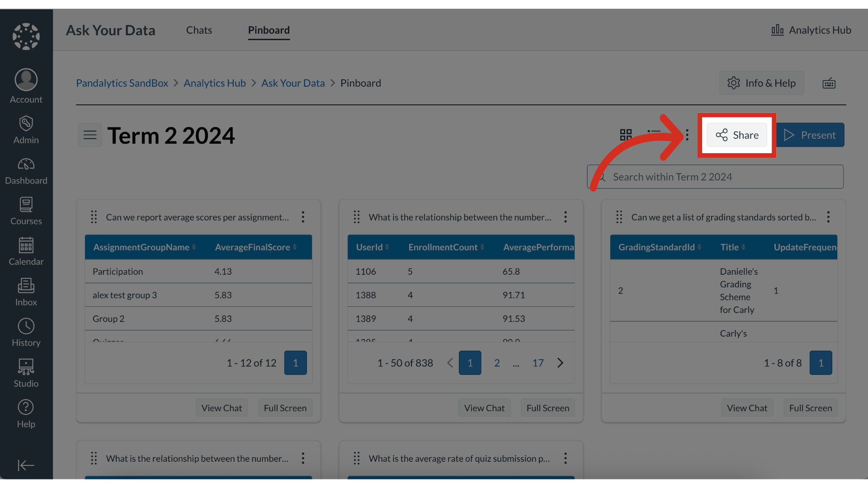This screenshot has height=488, width=868.
Task: Switch to the Chats tab
Action: [199, 30]
